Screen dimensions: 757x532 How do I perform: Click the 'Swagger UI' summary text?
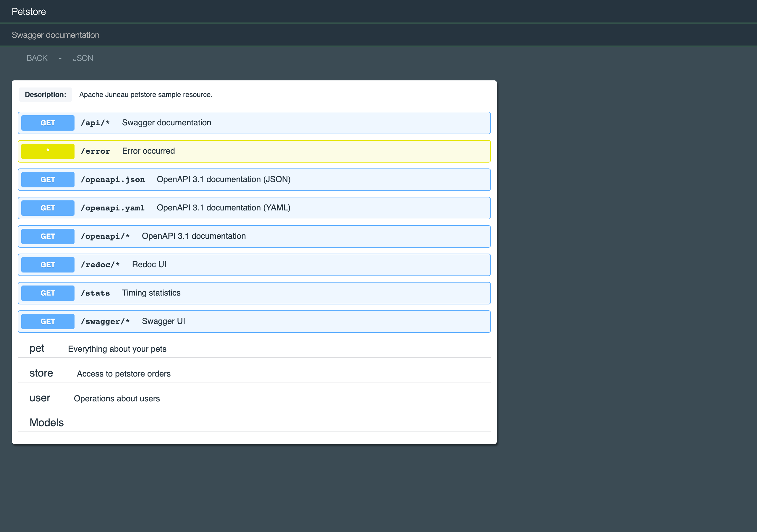[164, 321]
